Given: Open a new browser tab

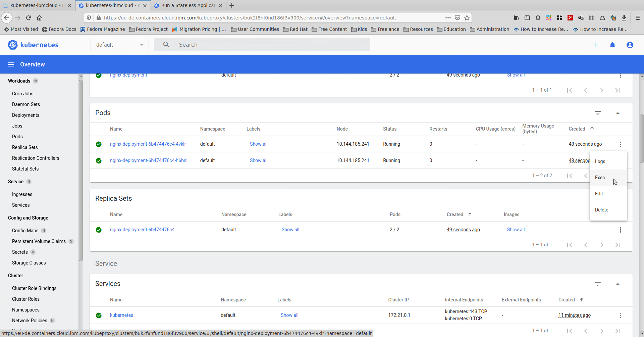Looking at the screenshot, I should click(x=232, y=5).
